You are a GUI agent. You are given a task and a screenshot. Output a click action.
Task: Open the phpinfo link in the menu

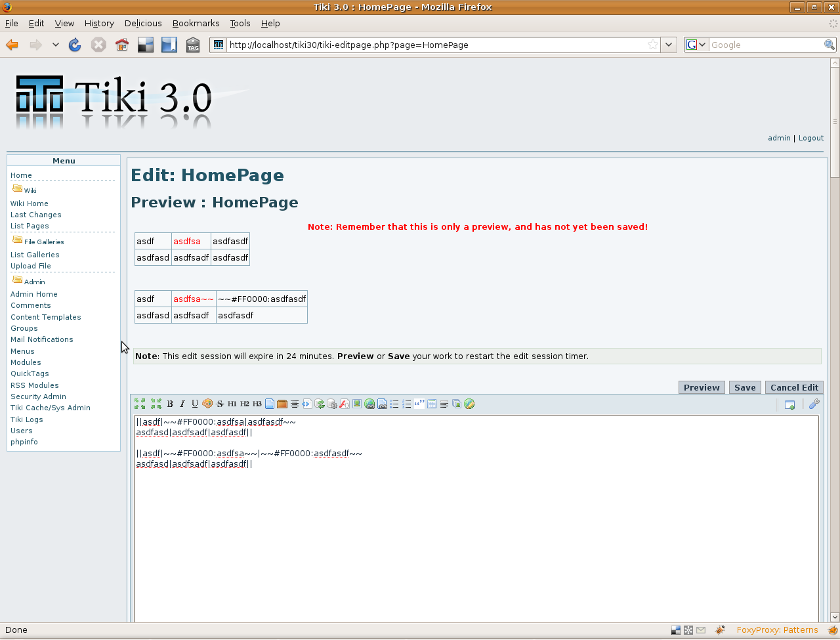pos(24,442)
